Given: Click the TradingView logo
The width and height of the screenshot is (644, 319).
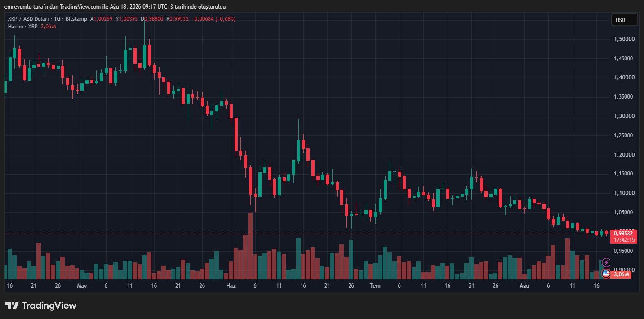Looking at the screenshot, I should pos(41,306).
